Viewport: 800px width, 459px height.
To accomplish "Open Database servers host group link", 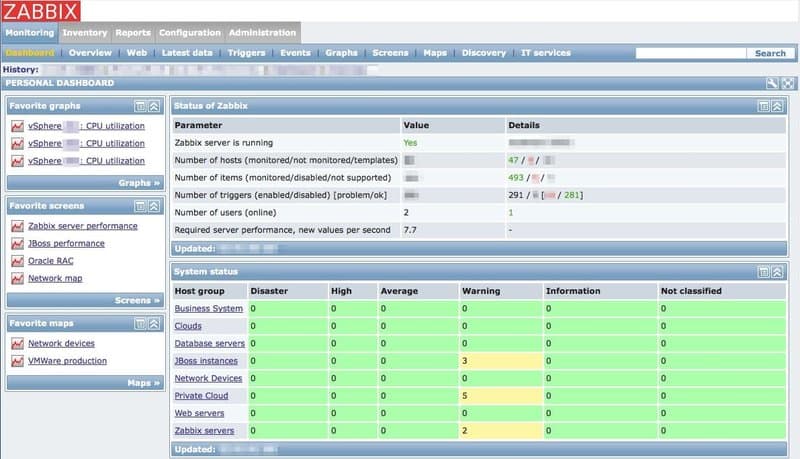I will click(210, 344).
